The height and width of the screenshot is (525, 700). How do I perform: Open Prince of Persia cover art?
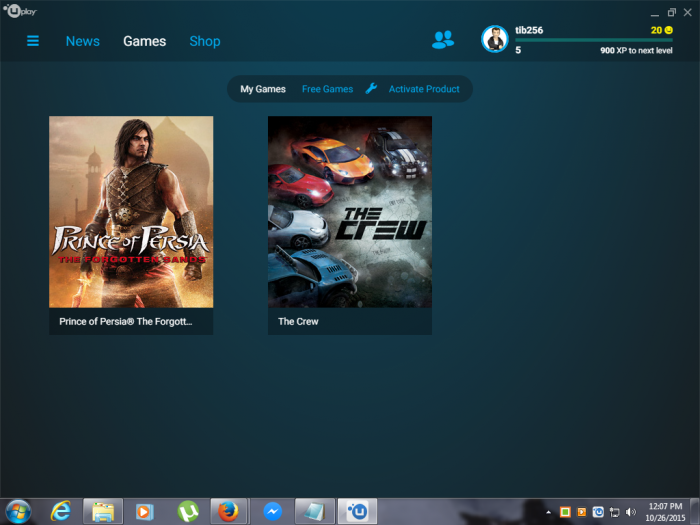[131, 212]
